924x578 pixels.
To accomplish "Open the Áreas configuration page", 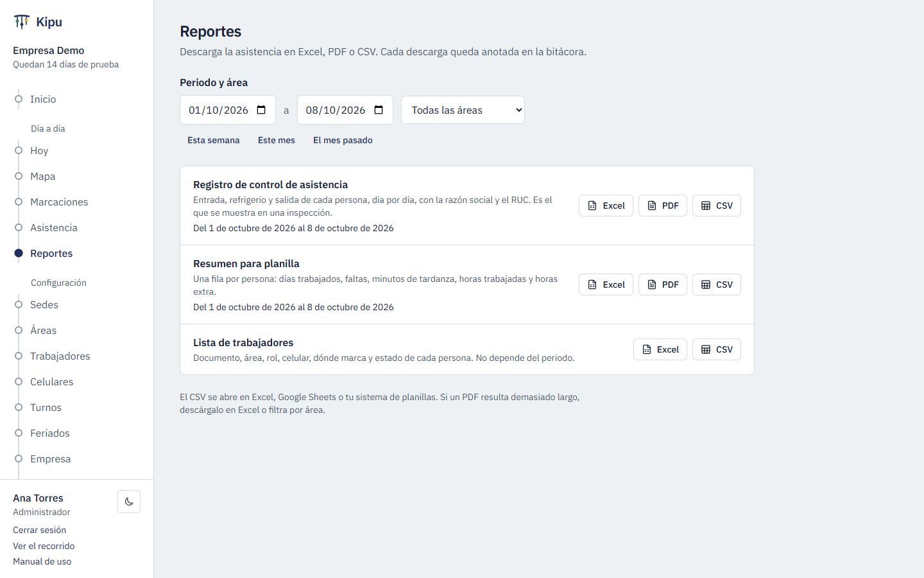I will click(x=43, y=330).
